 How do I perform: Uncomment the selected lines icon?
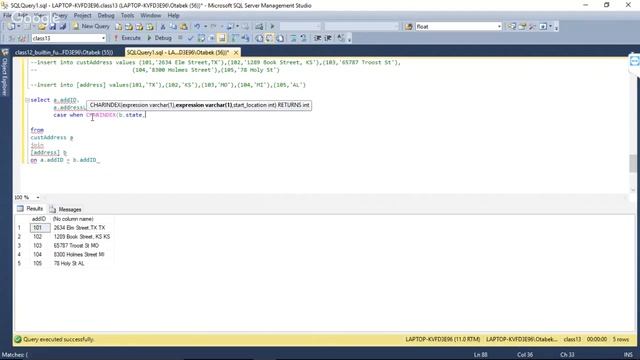coord(304,38)
